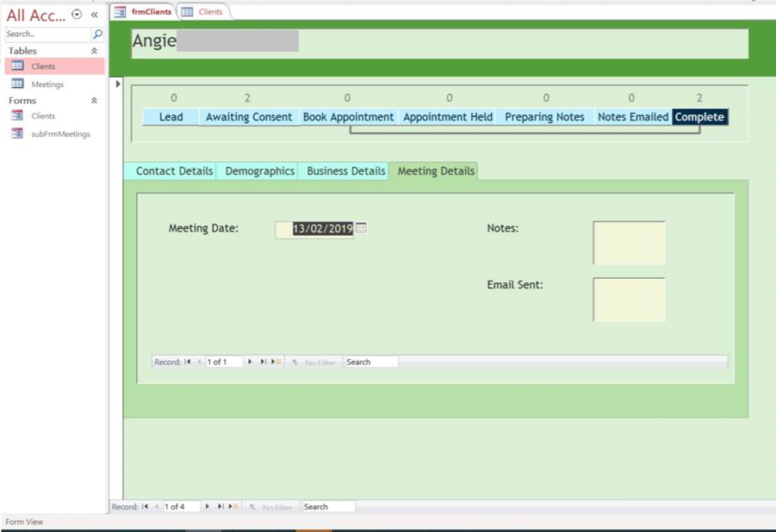The width and height of the screenshot is (776, 532).
Task: Go to last record in subform navigator
Action: pyautogui.click(x=263, y=362)
